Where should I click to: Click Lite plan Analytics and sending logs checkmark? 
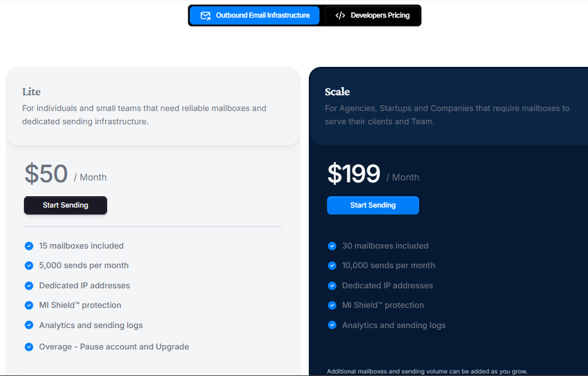[29, 325]
